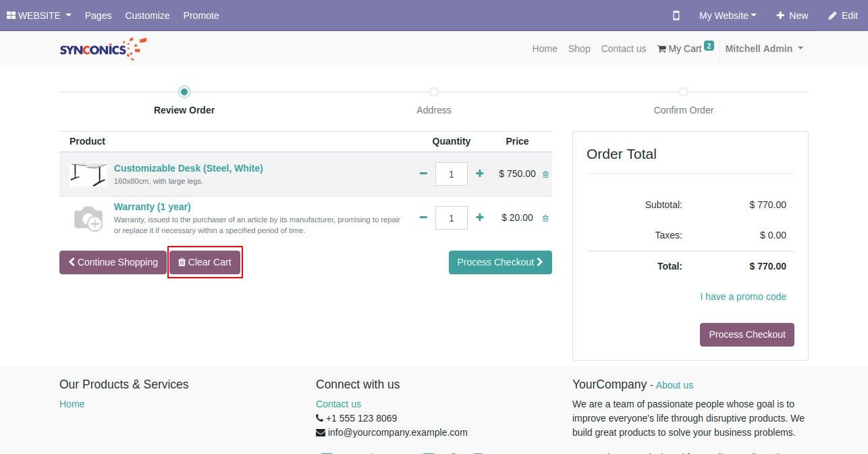Click the 'I have a promo code' link
Viewport: 868px width, 454px height.
pos(743,297)
